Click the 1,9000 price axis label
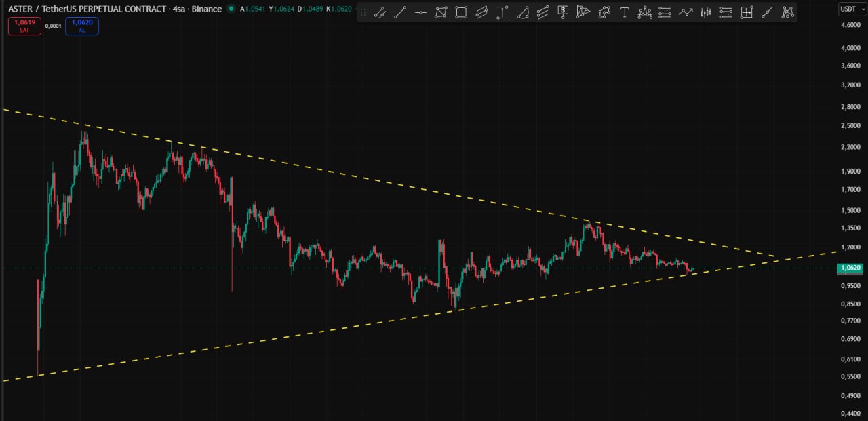The image size is (868, 421). click(851, 171)
